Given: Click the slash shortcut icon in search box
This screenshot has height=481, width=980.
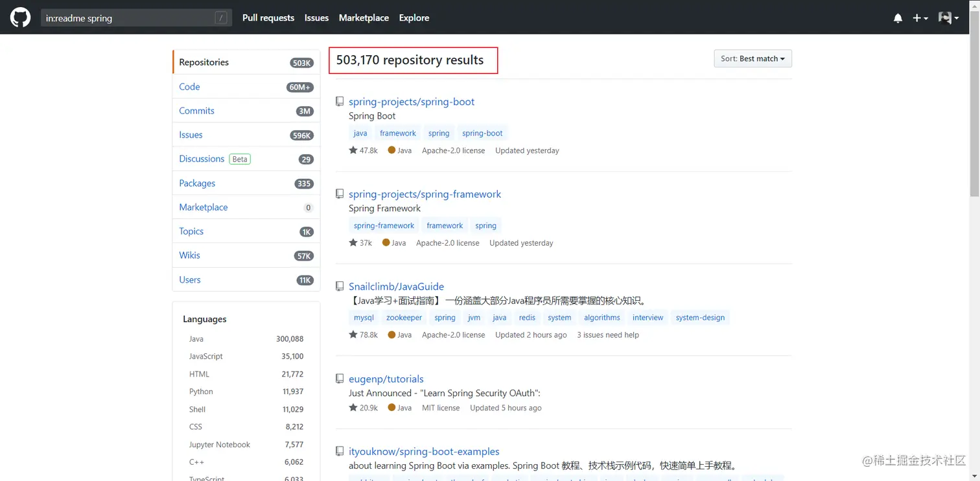Looking at the screenshot, I should [222, 18].
